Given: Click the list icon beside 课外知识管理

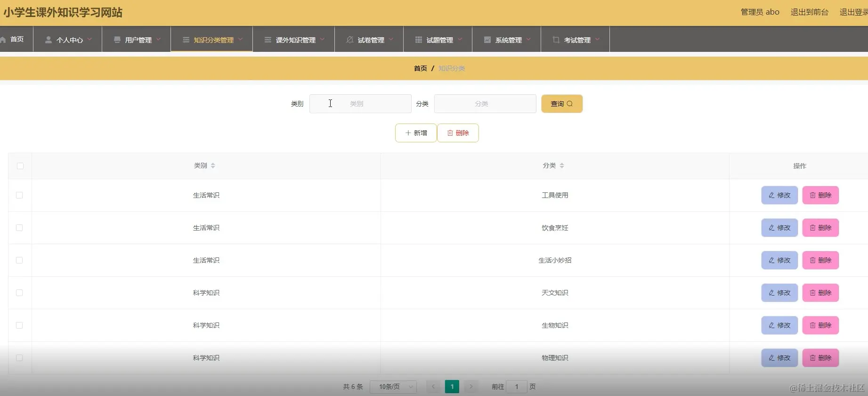Looking at the screenshot, I should point(268,40).
